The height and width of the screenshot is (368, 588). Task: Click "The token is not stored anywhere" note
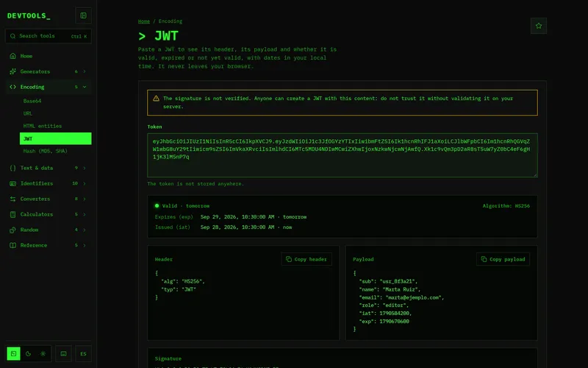click(x=196, y=184)
